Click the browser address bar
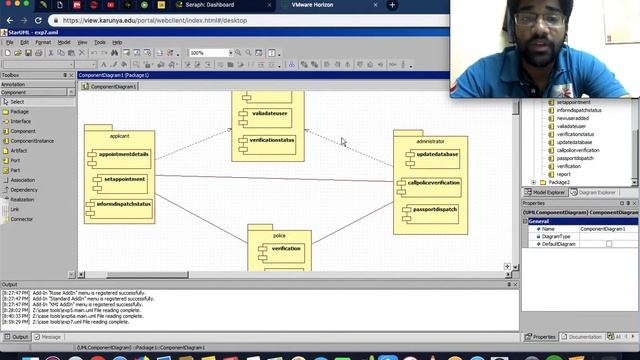The image size is (640, 360). point(249,20)
